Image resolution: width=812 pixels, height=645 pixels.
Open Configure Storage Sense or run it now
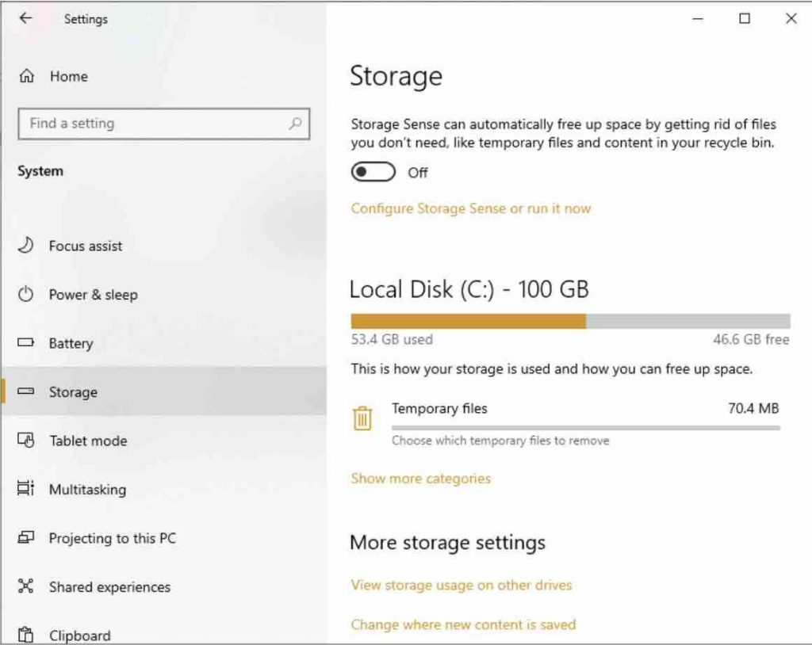(470, 208)
